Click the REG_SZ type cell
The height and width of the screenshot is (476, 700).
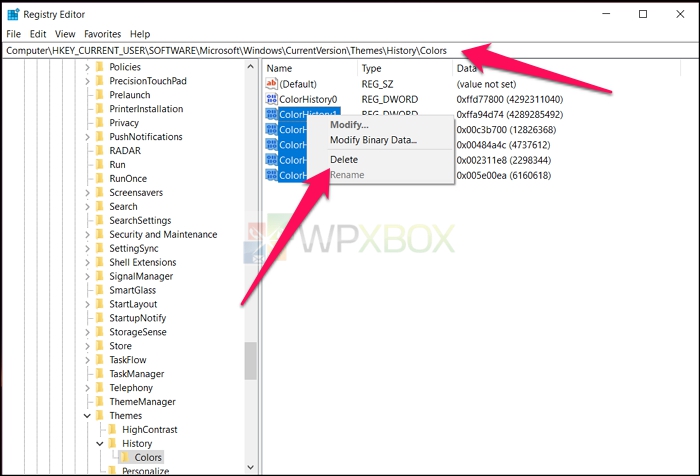[x=377, y=84]
